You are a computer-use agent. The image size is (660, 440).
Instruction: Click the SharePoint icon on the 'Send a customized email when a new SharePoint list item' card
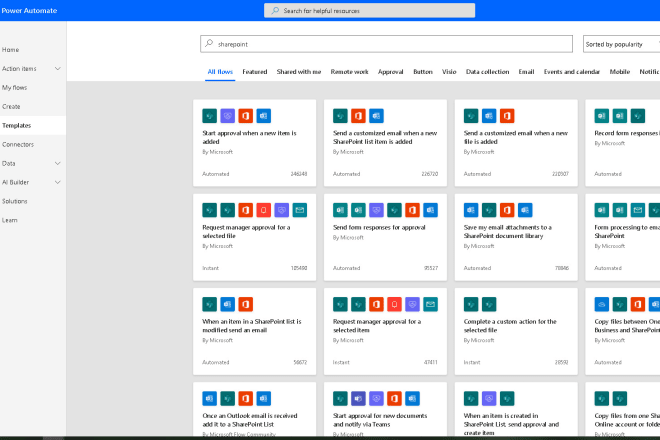[340, 116]
